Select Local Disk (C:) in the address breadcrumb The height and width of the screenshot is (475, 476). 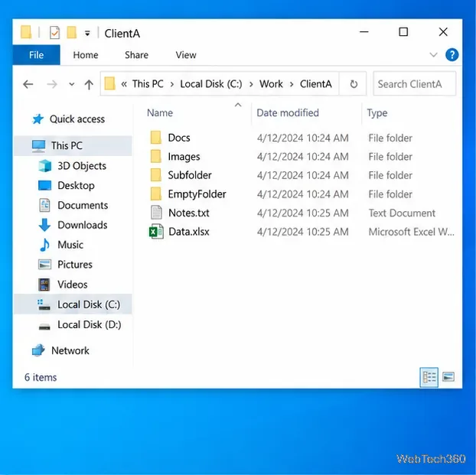point(211,84)
